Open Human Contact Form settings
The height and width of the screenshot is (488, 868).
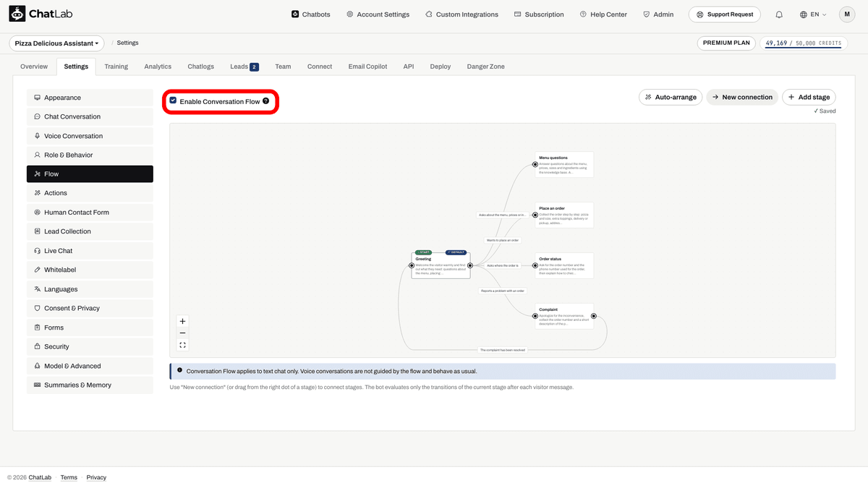90,213
